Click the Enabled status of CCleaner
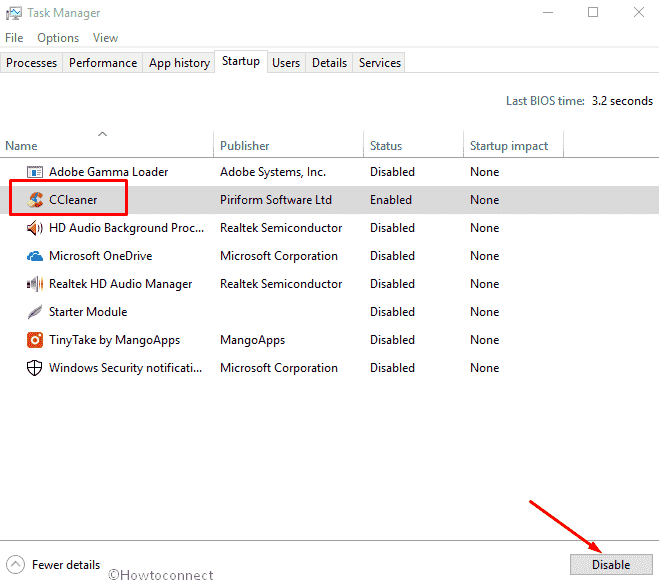659x588 pixels. tap(390, 200)
